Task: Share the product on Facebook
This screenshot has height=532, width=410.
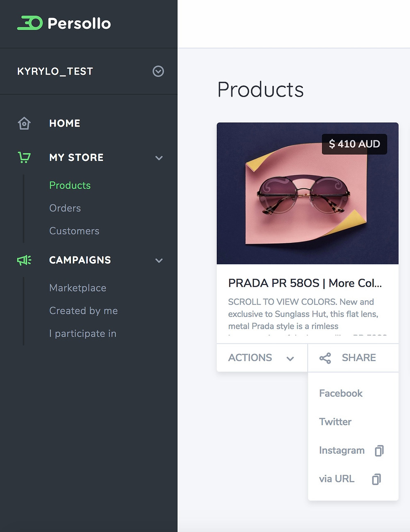Action: tap(341, 394)
